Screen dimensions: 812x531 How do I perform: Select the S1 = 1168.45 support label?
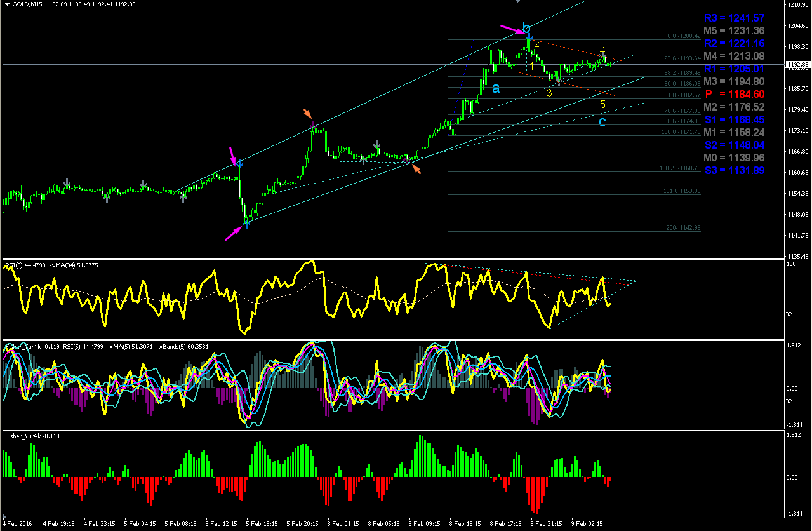click(734, 119)
